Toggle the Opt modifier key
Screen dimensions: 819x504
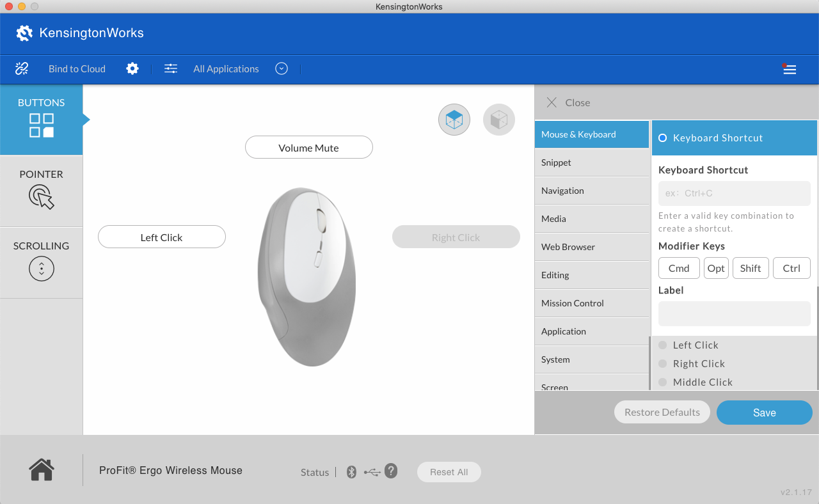pos(716,268)
